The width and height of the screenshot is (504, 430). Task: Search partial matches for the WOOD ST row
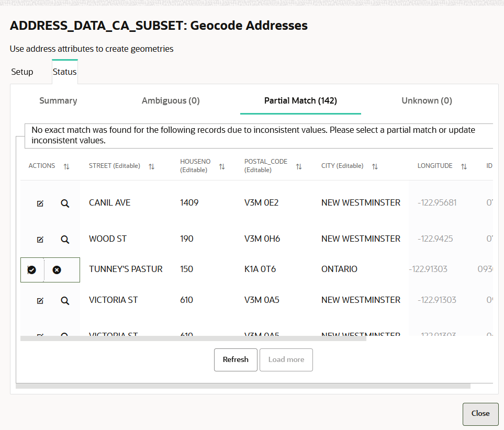point(65,239)
